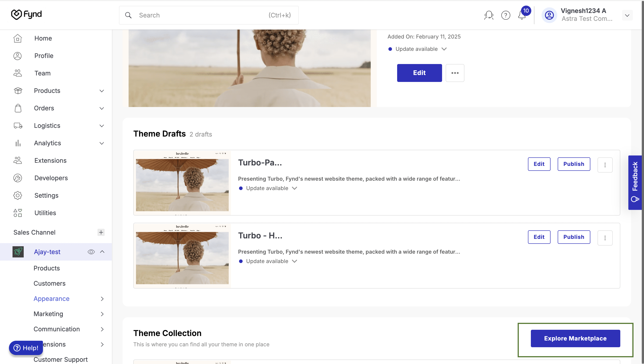Open Customers under Ajay-test

pos(49,284)
